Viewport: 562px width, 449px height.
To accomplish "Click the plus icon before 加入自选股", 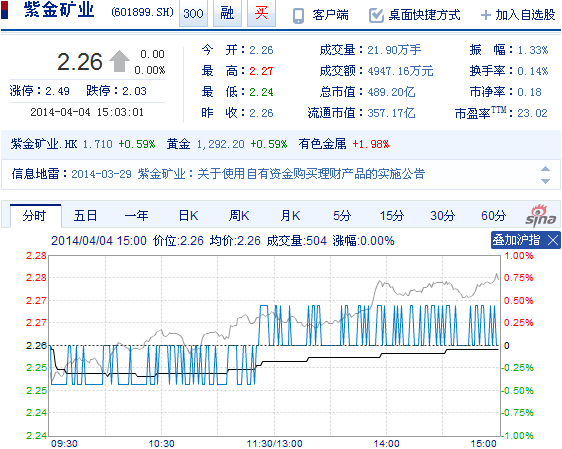I will (x=486, y=15).
